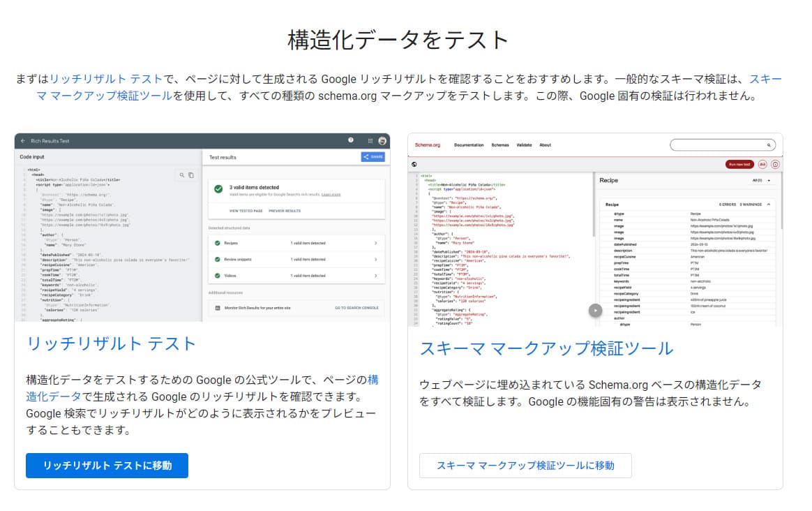The height and width of the screenshot is (511, 812).
Task: Open the Documentation menu in the Schema.org screenshot
Action: click(x=469, y=145)
